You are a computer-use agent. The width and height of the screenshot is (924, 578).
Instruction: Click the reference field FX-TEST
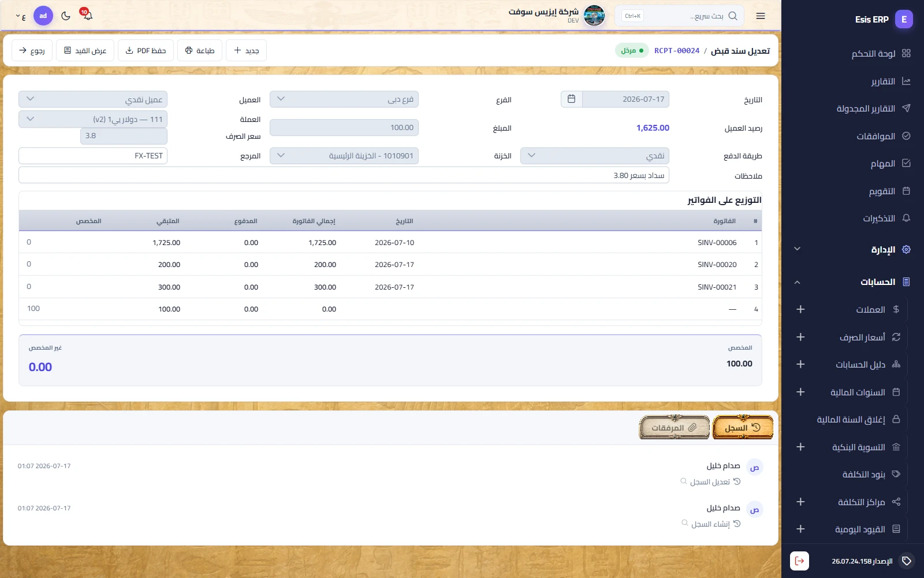93,155
